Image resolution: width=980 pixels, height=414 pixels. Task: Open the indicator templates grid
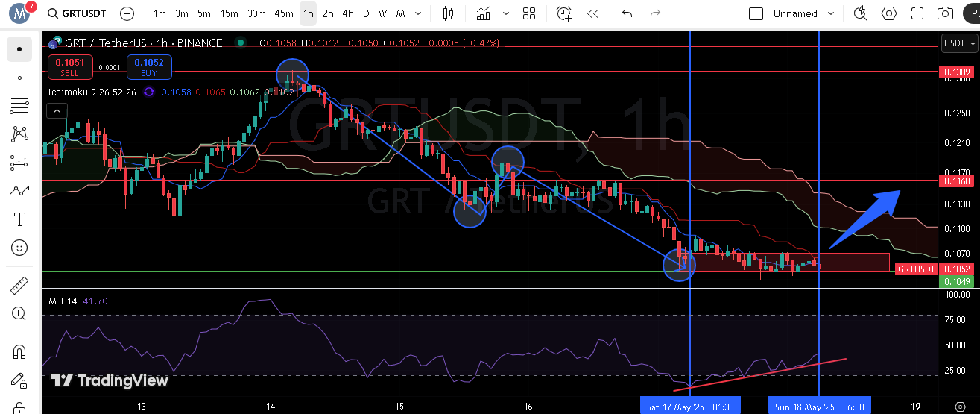tap(529, 13)
